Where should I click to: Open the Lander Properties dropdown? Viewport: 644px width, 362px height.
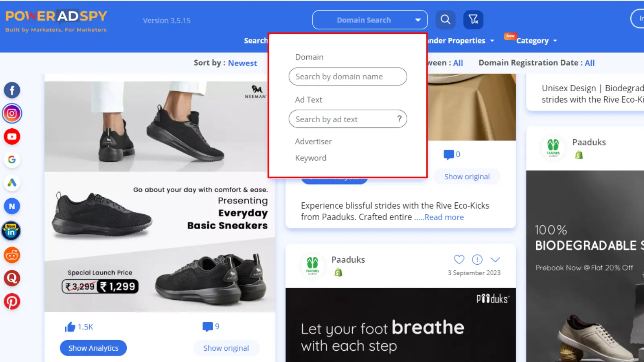461,41
